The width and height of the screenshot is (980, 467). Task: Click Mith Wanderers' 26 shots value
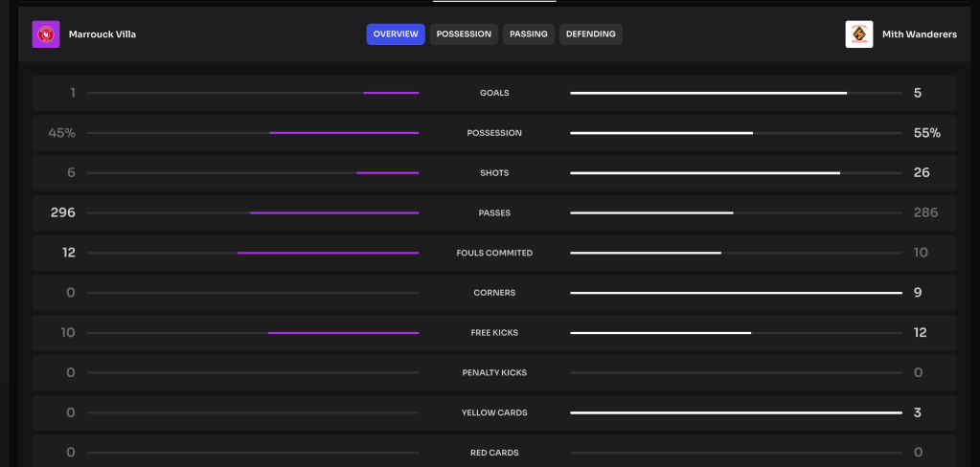pos(922,173)
